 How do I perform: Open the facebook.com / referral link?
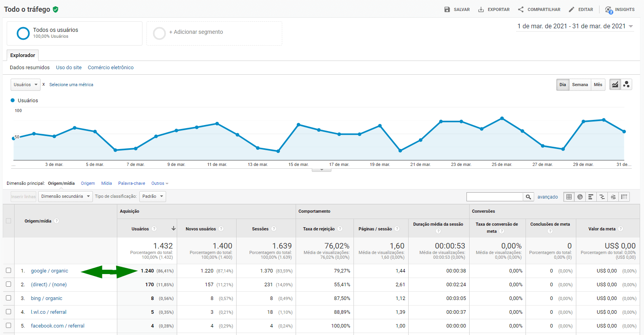57,326
